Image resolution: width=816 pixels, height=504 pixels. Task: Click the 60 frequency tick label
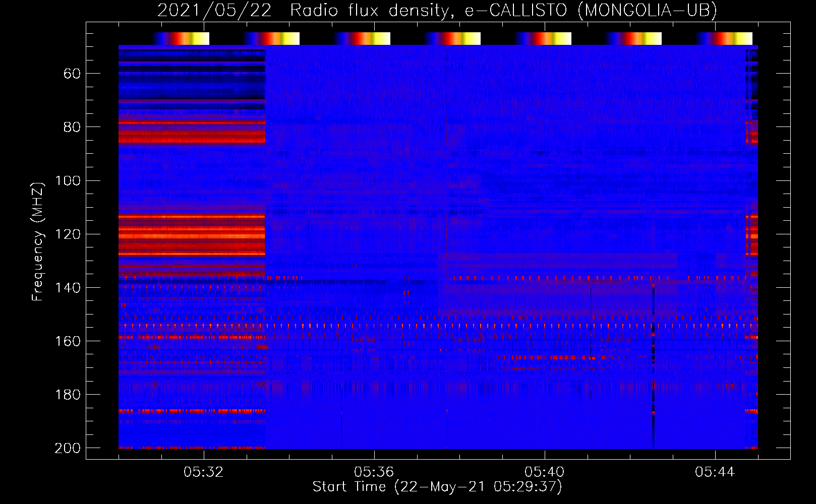72,74
